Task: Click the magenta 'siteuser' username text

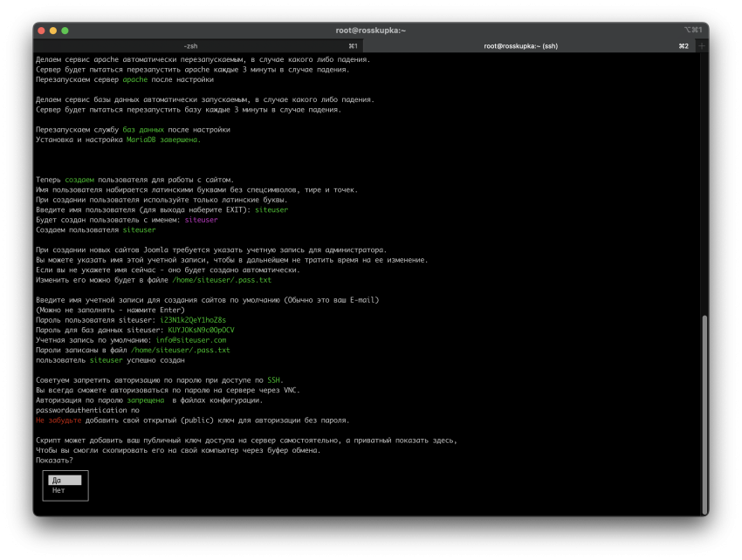Action: click(201, 220)
